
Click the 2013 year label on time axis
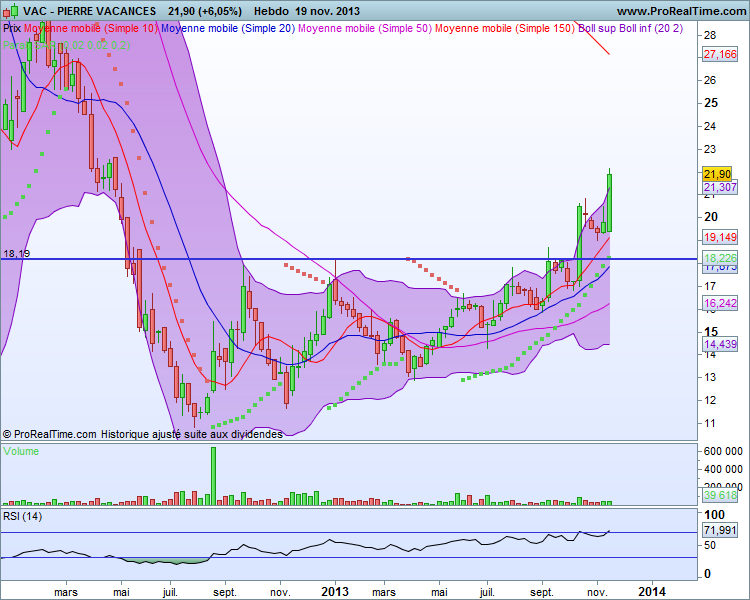click(335, 592)
